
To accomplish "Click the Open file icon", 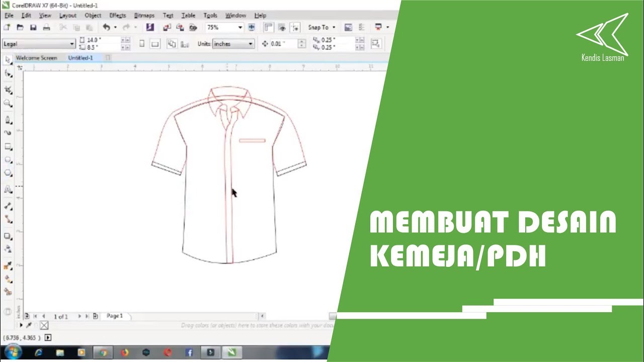I will (x=20, y=27).
